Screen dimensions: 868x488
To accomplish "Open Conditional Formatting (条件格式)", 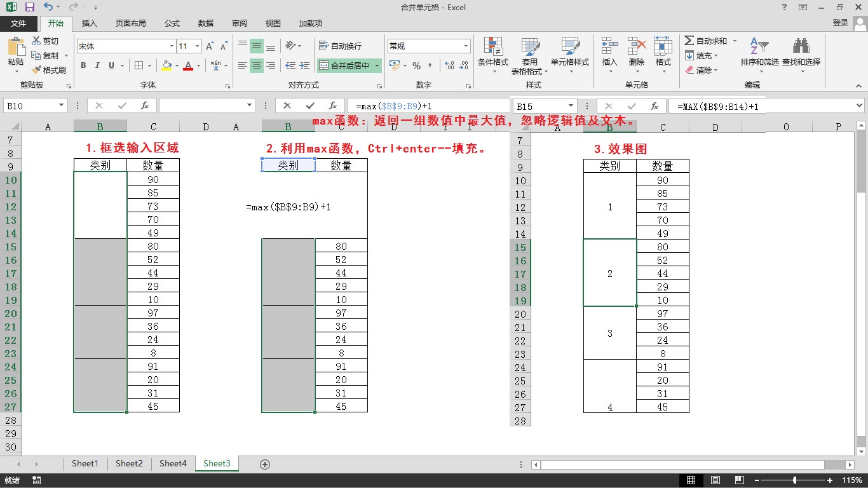I will point(493,55).
